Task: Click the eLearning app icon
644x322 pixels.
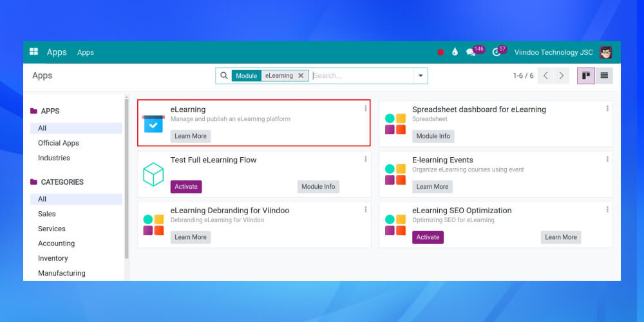Action: coord(154,124)
